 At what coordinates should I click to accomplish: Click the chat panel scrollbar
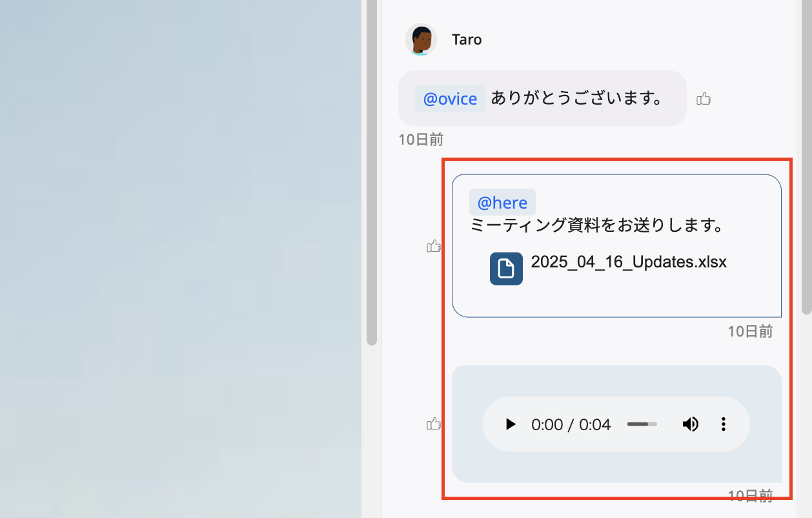(x=371, y=171)
